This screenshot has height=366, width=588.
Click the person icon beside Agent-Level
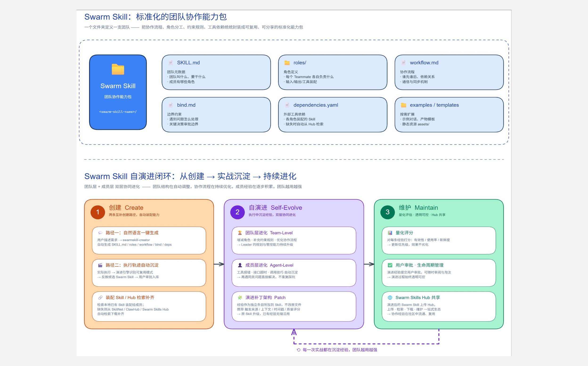[x=240, y=265]
